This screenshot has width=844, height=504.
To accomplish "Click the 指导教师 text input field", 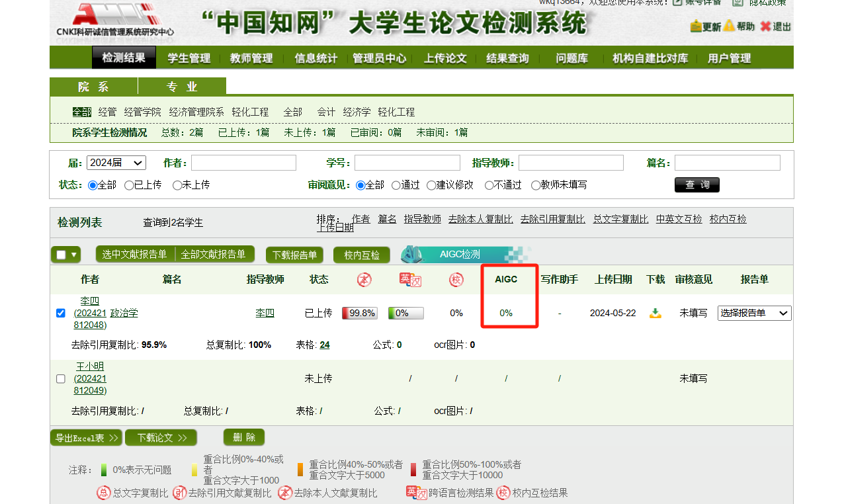I will click(571, 163).
